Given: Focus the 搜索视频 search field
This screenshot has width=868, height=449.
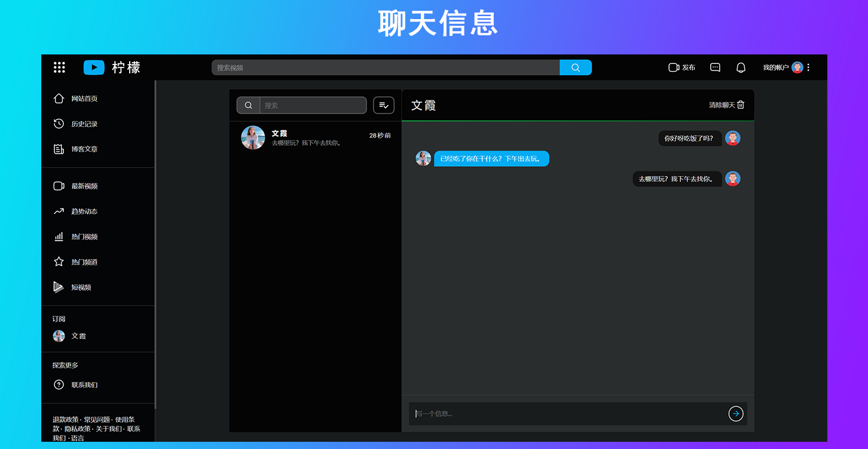Looking at the screenshot, I should (386, 68).
